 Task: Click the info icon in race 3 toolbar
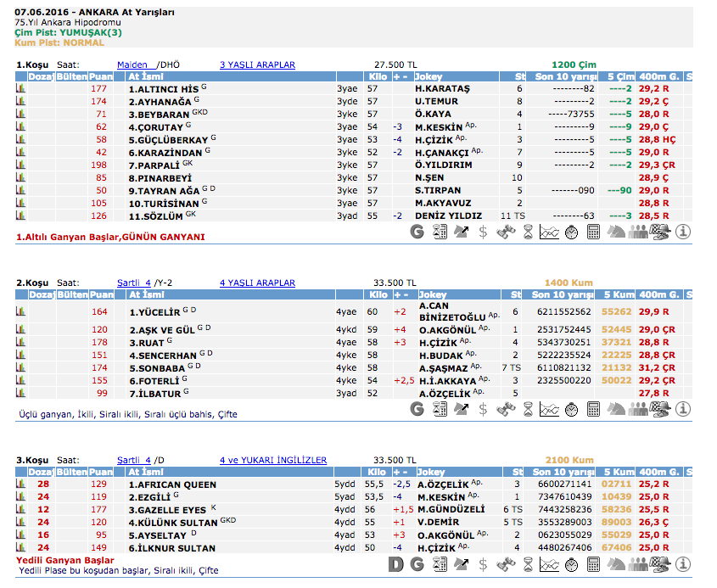pos(683,563)
